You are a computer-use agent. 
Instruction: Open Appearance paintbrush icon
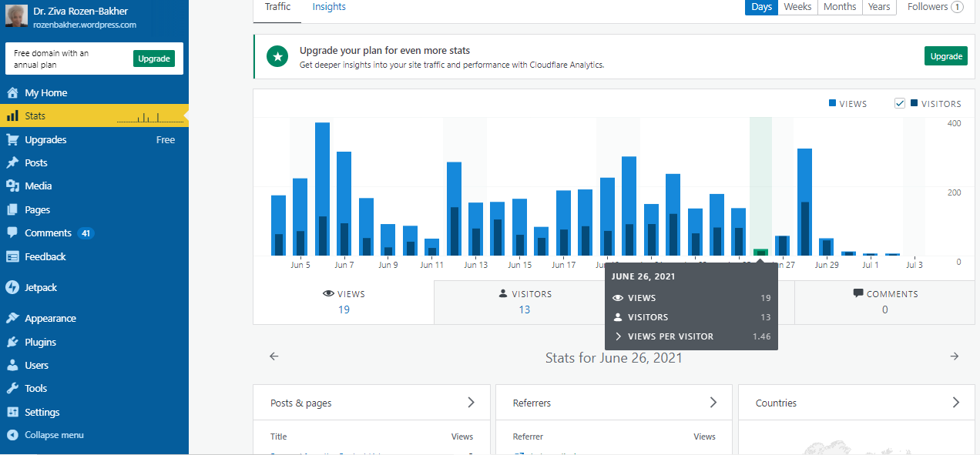(x=12, y=318)
